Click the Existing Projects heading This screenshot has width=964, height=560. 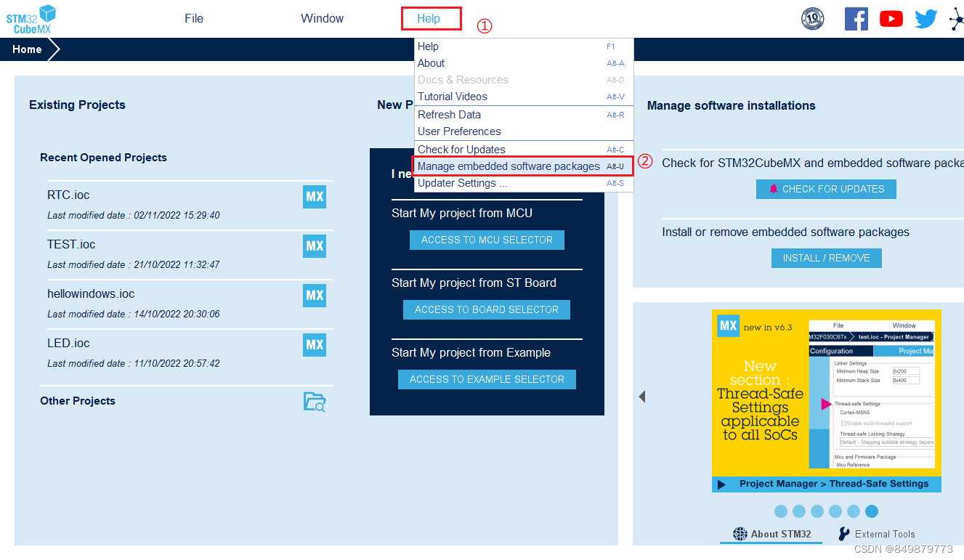[77, 105]
